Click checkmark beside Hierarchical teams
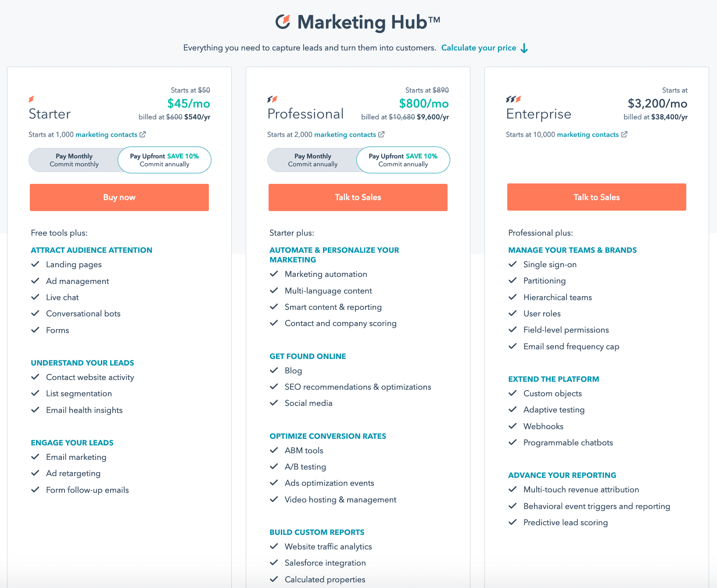This screenshot has height=588, width=717. (x=513, y=297)
